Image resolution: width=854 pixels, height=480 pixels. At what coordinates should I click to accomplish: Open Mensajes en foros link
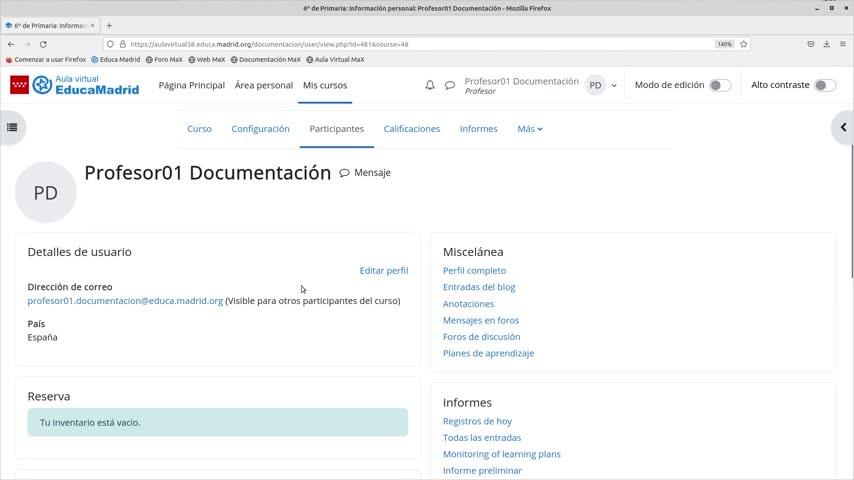[481, 320]
